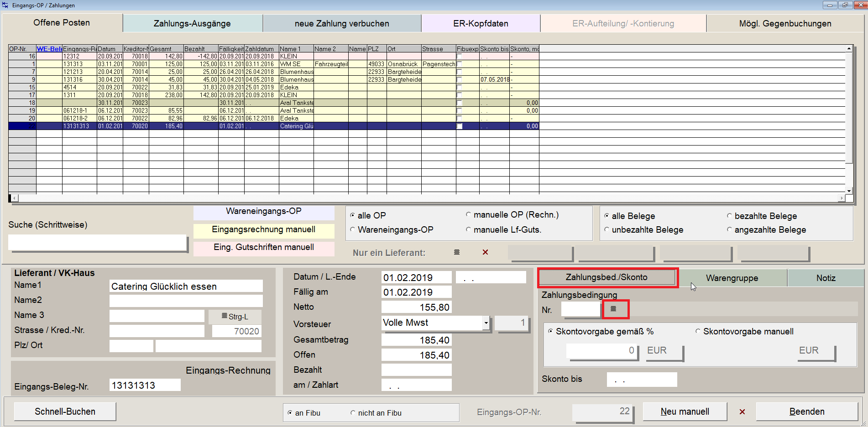Click the Suche (Schrittweise) search field
The image size is (868, 427).
point(97,243)
